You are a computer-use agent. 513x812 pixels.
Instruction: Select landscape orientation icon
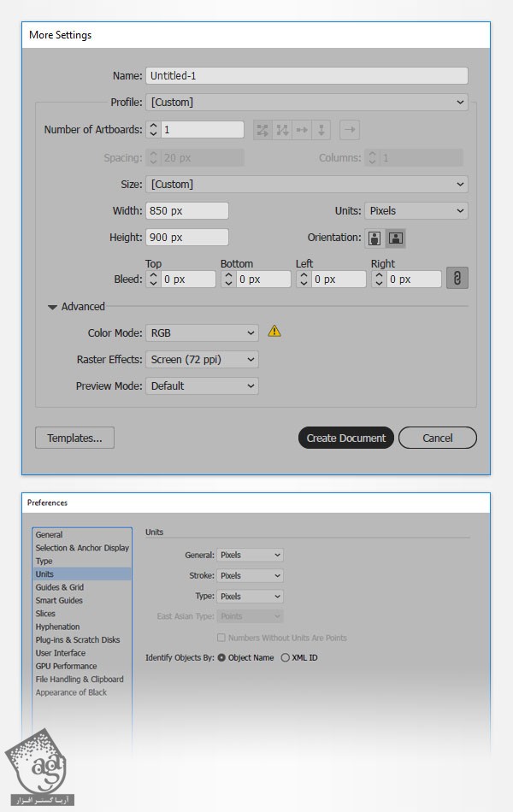(x=395, y=238)
